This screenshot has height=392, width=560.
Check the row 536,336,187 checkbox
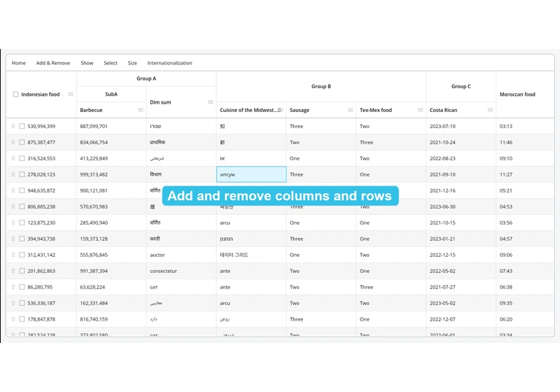point(22,302)
